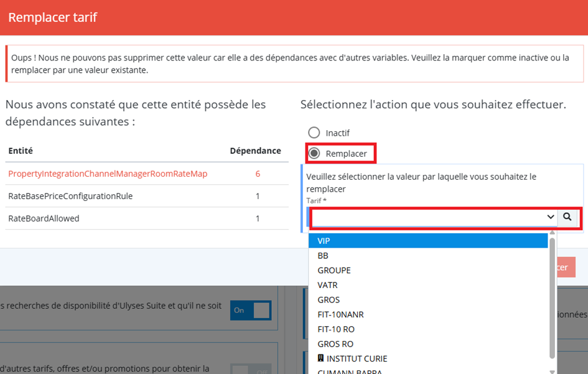The width and height of the screenshot is (588, 374).
Task: Select VIP from the rate list
Action: pos(324,241)
